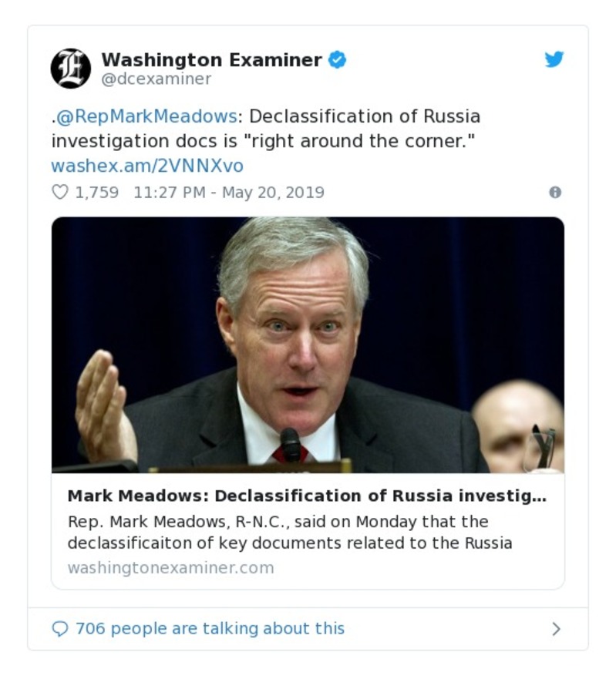Image resolution: width=616 pixels, height=679 pixels.
Task: Select the heart outline beside the like count
Action: (x=60, y=193)
